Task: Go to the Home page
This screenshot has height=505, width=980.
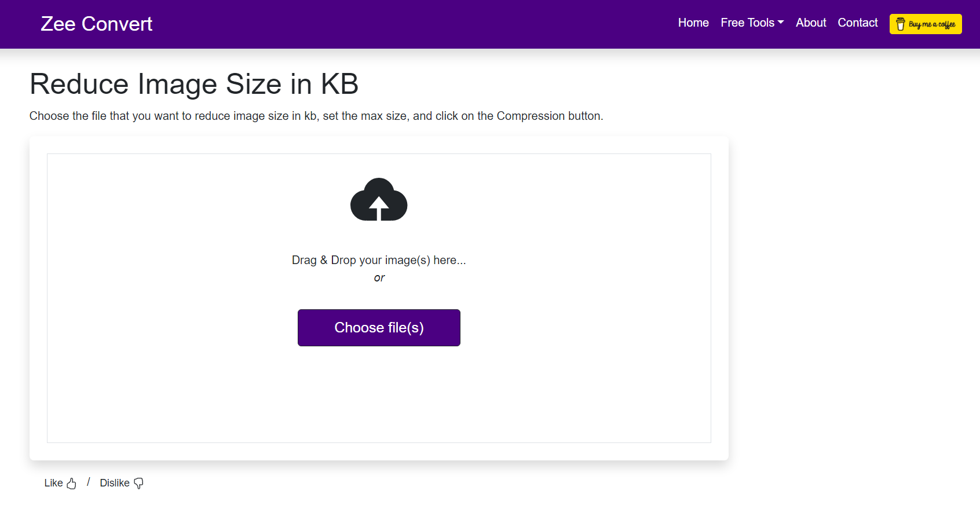Action: coord(693,23)
